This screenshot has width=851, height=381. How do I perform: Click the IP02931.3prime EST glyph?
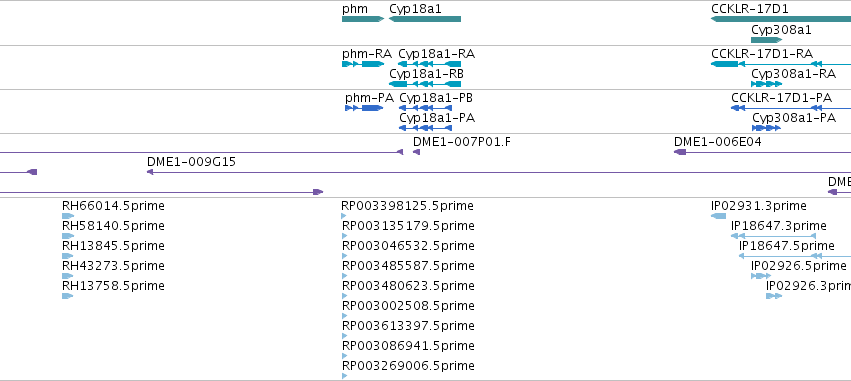(x=718, y=216)
